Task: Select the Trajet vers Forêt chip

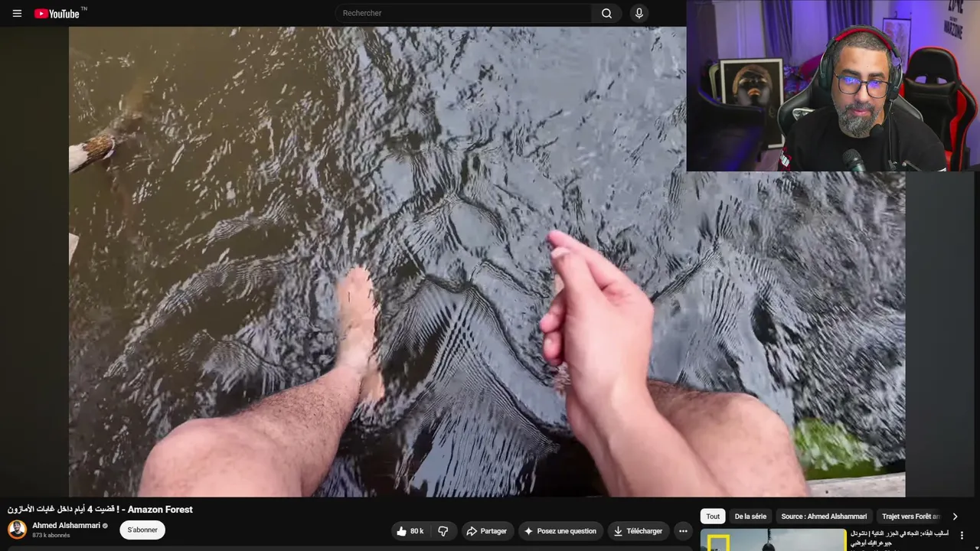Action: [910, 517]
